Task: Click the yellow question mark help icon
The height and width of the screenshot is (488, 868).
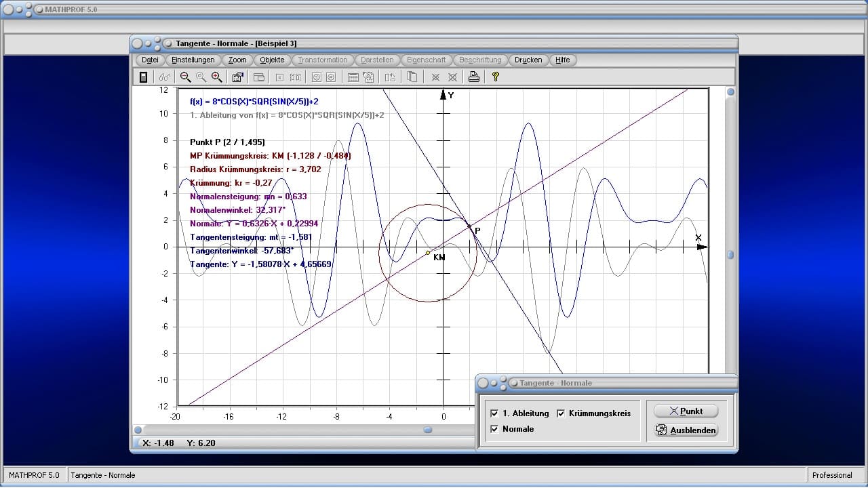Action: coord(496,77)
